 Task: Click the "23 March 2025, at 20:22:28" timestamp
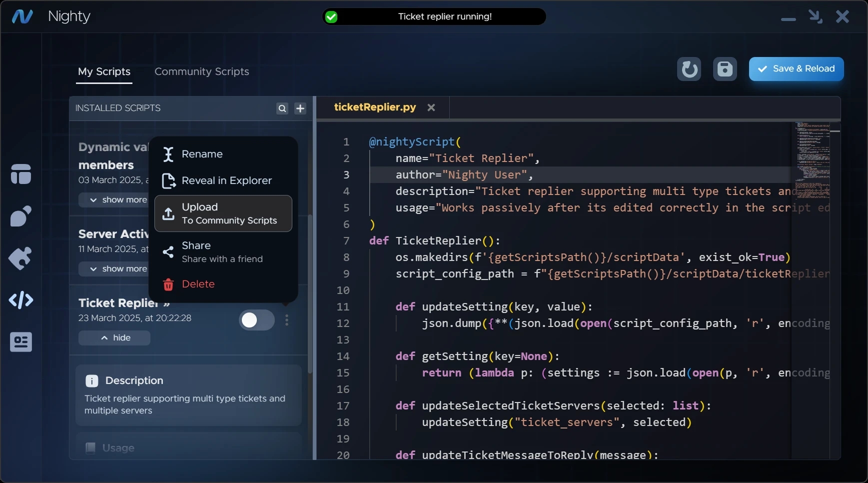point(135,318)
